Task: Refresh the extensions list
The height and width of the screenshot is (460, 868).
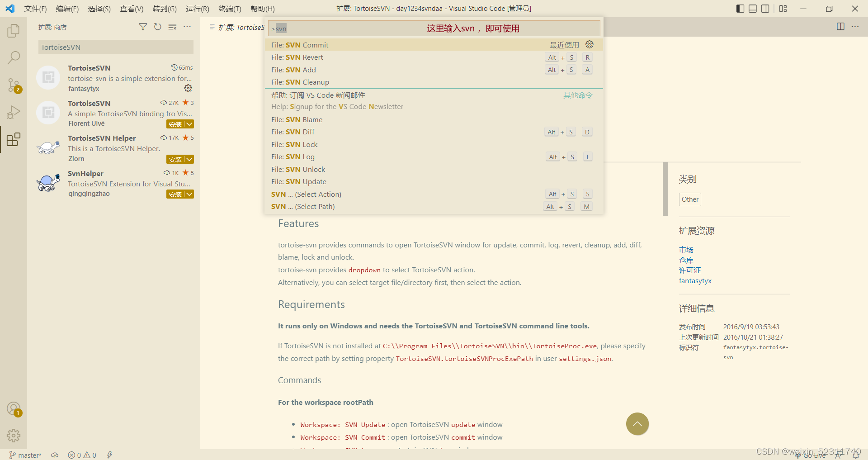Action: click(157, 27)
